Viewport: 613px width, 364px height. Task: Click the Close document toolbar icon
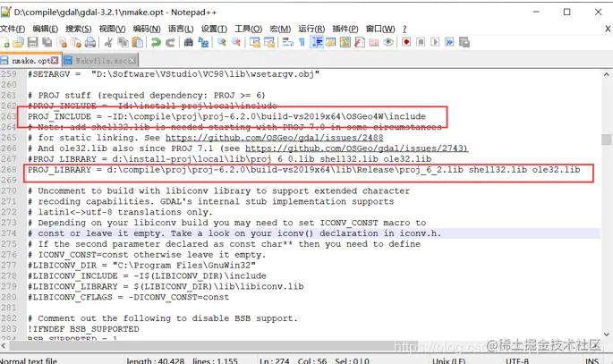click(62, 42)
